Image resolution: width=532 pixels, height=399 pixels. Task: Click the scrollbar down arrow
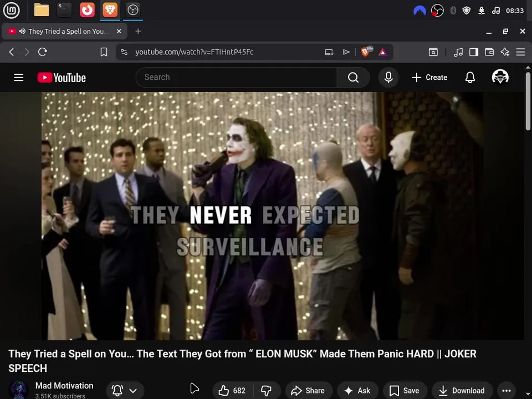528,394
